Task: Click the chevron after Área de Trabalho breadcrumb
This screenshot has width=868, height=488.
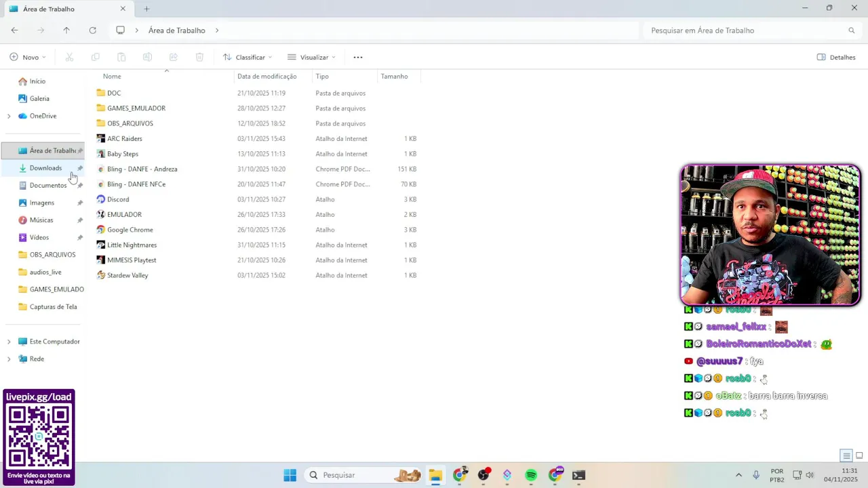Action: click(x=217, y=30)
